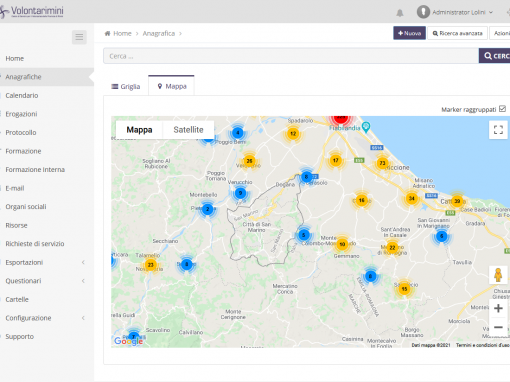Image resolution: width=510 pixels, height=382 pixels.
Task: Open Anagrafiche in sidebar
Action: point(23,77)
